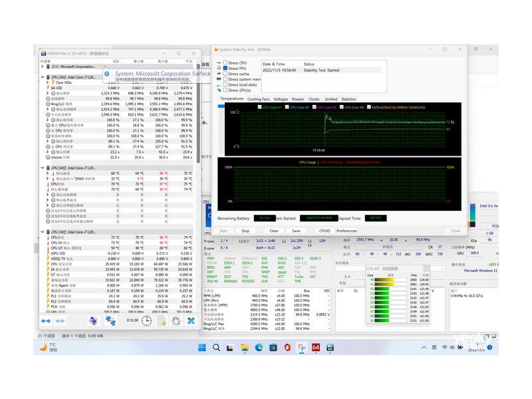Collapse first CPU [#0] Intel Core group

click(x=43, y=77)
